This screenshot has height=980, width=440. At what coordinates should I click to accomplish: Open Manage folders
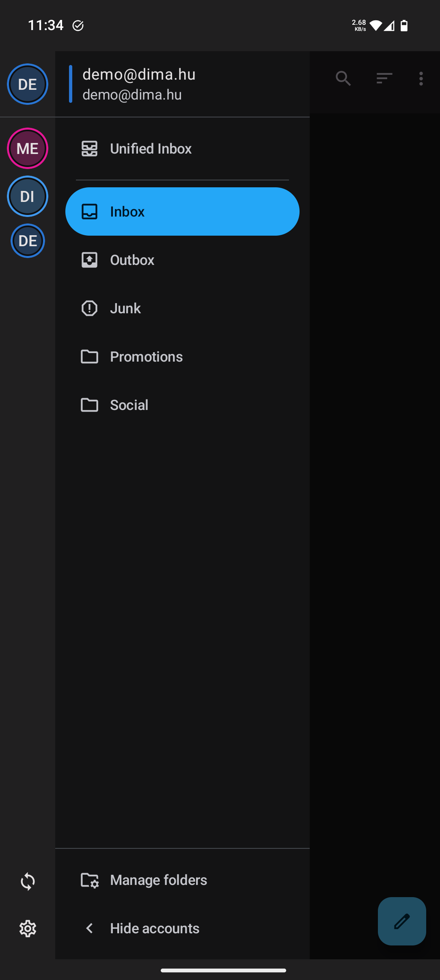(182, 880)
